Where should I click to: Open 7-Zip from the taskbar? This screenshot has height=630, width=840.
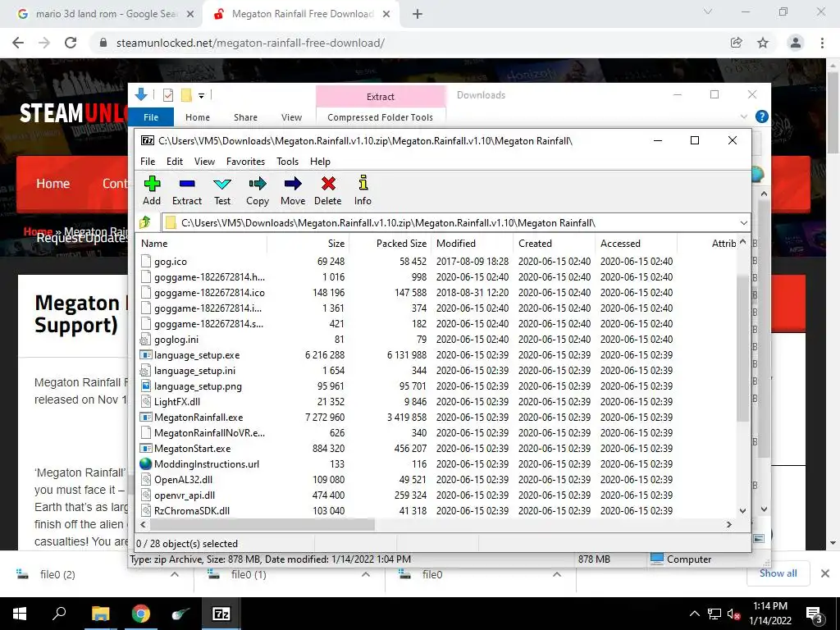[x=221, y=614]
